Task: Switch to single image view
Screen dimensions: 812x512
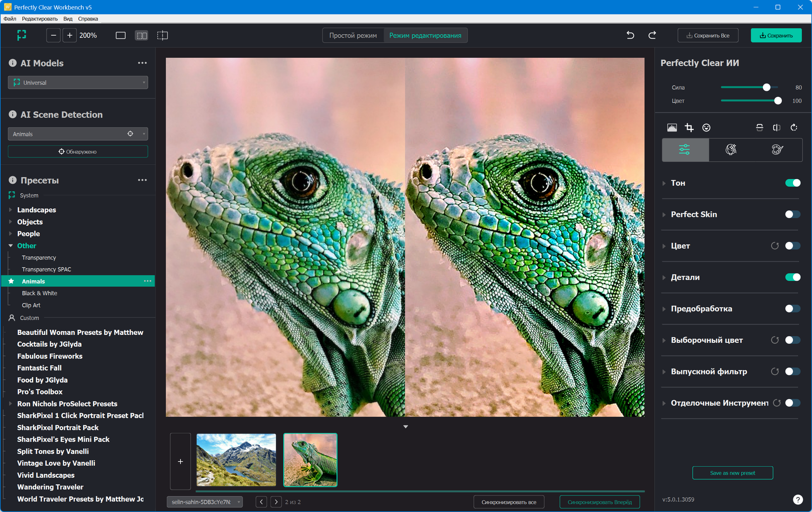Action: (120, 36)
